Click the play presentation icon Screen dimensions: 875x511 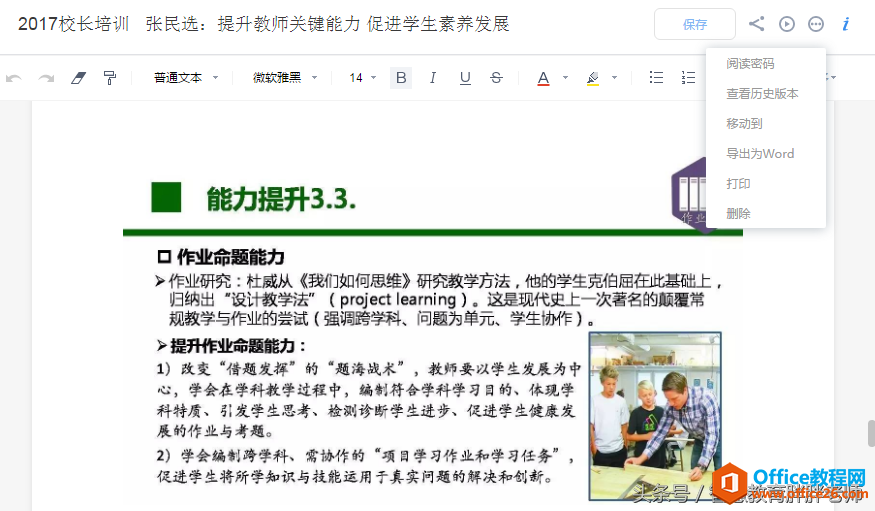[787, 24]
